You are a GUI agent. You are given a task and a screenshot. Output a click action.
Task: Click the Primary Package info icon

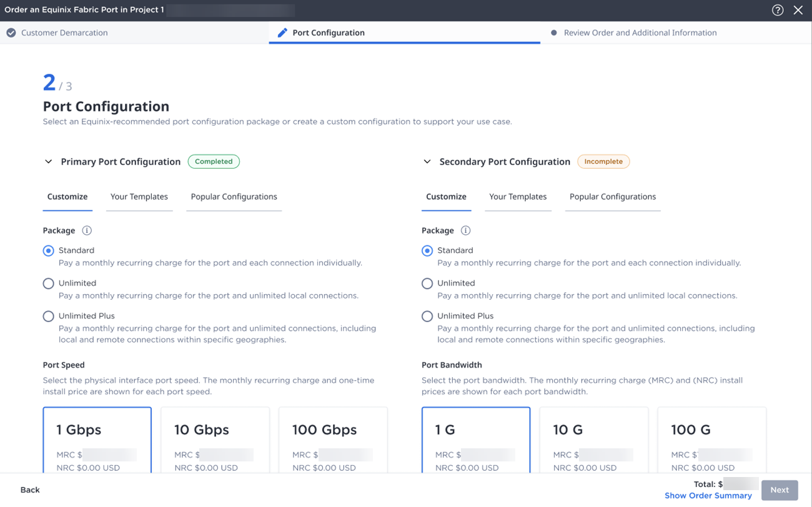tap(87, 230)
